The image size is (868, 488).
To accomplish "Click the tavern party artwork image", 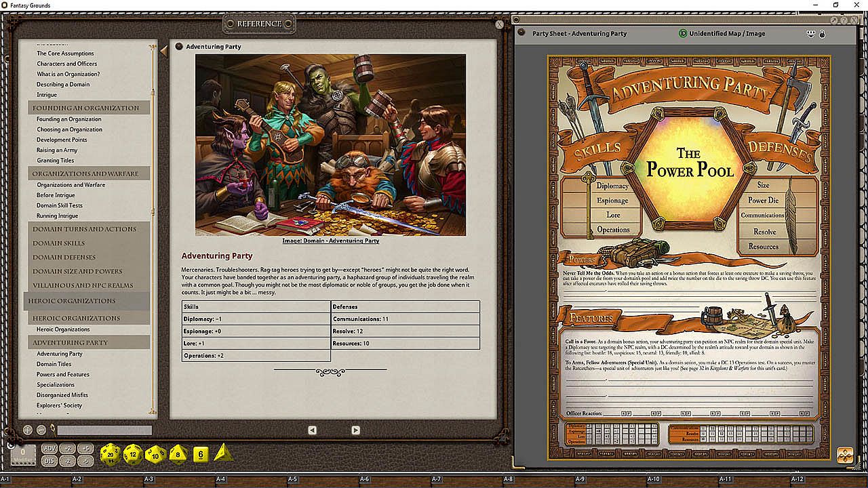I will click(x=331, y=145).
